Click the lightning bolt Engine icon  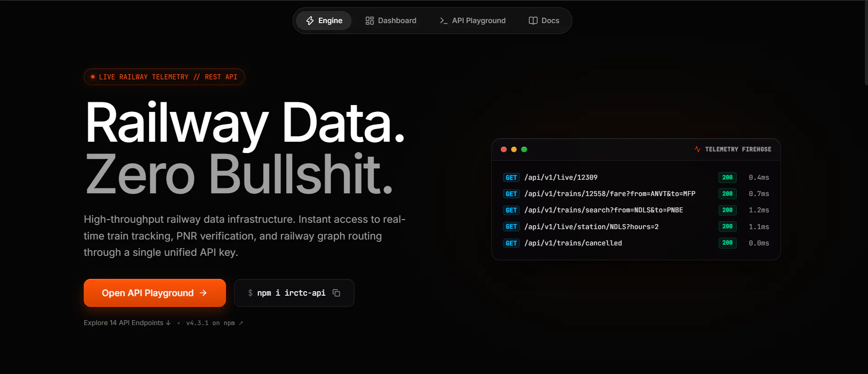pyautogui.click(x=310, y=21)
